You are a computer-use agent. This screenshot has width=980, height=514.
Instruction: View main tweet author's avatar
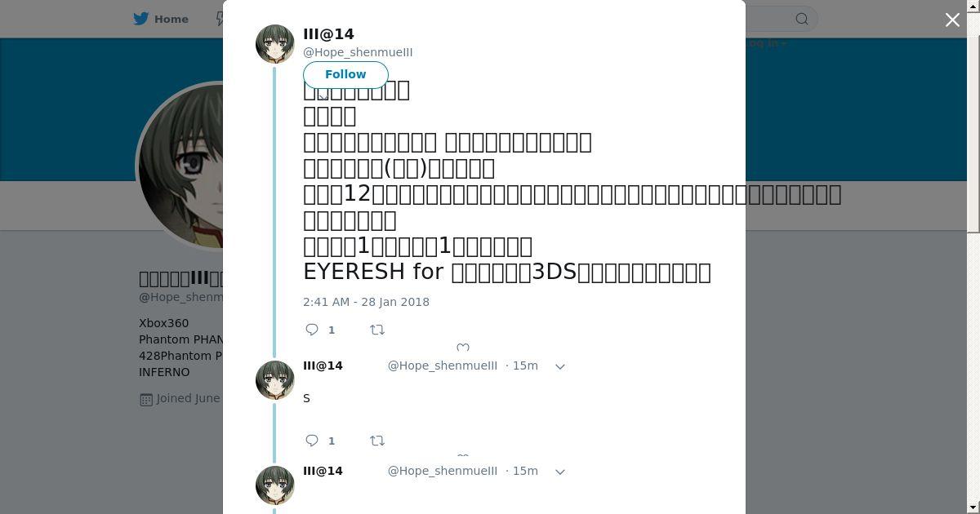pos(275,44)
